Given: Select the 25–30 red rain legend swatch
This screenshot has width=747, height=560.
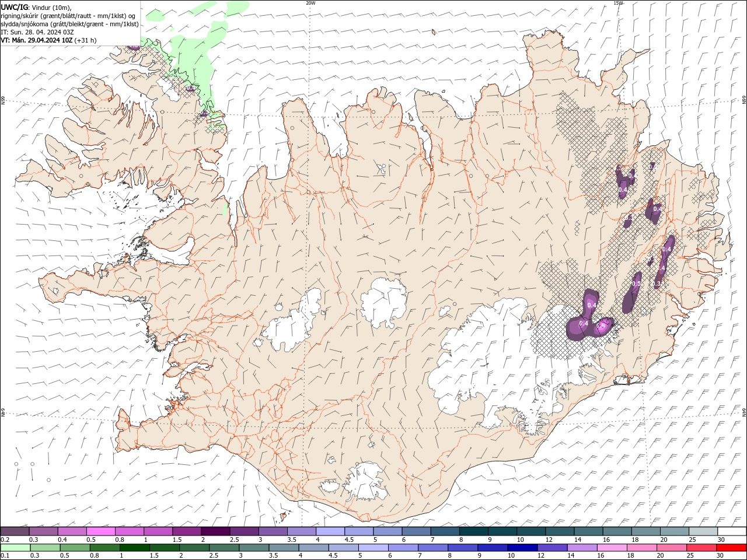Looking at the screenshot, I should (701, 548).
